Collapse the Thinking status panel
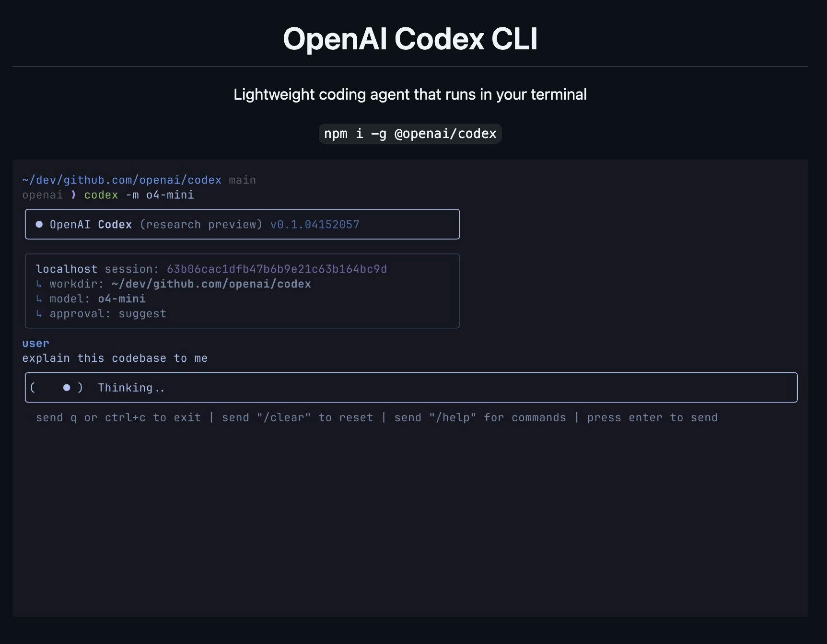 411,387
